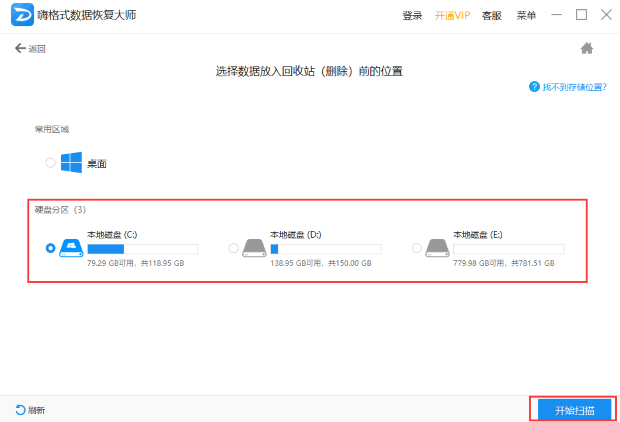
Task: Select the 本地磁盘 (C:) radio button
Action: 50,248
